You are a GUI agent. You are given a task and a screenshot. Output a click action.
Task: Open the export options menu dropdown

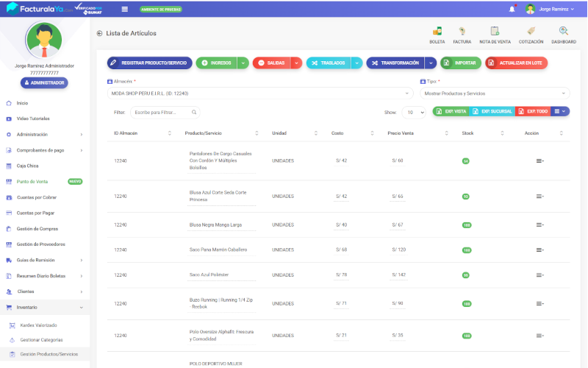pyautogui.click(x=560, y=112)
